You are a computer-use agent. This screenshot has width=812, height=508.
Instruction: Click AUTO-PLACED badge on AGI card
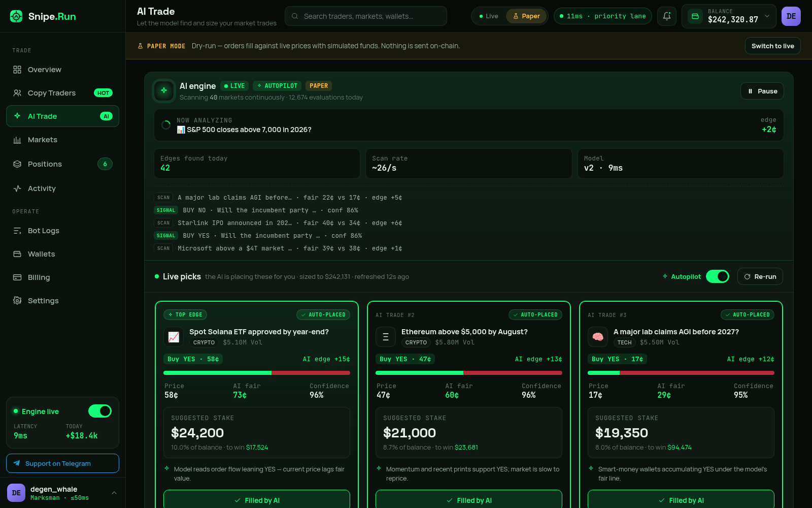click(748, 315)
